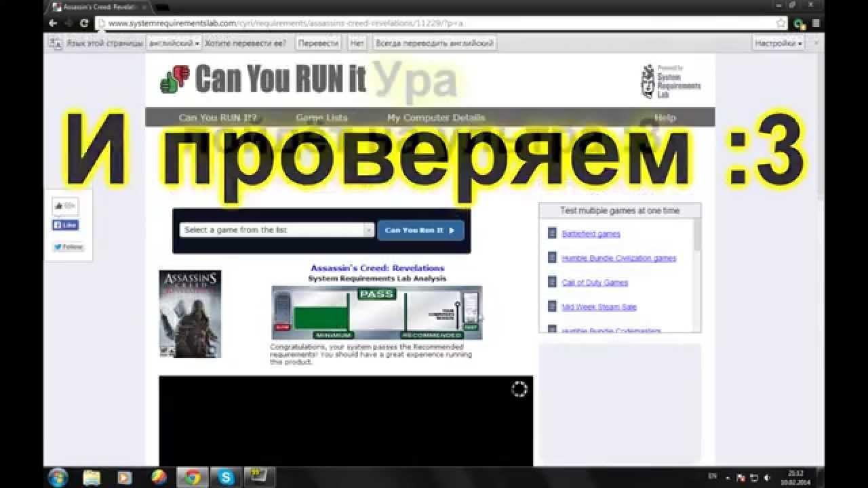The width and height of the screenshot is (868, 488).
Task: Open the Chrome menu icon
Action: point(816,23)
